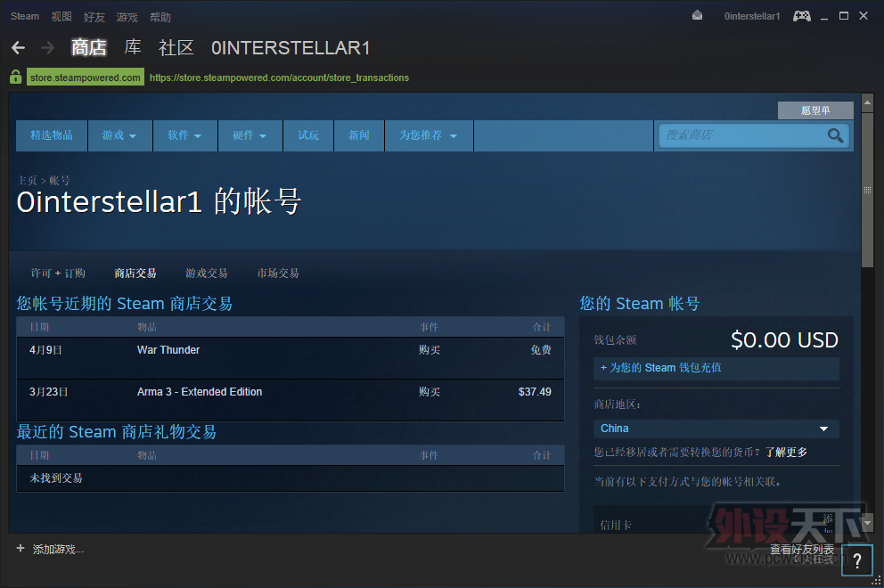884x588 pixels.
Task: Expand the 硬件 store dropdown
Action: point(250,135)
